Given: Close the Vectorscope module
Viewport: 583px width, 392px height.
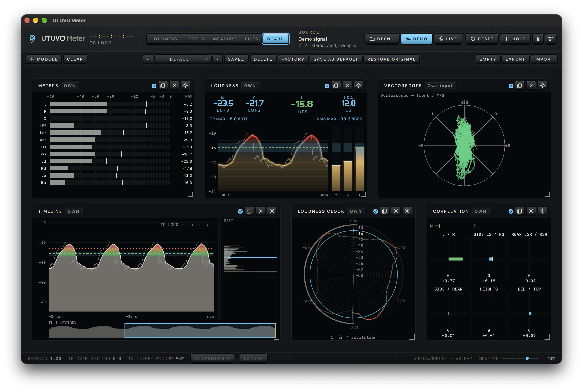Looking at the screenshot, I should 531,86.
